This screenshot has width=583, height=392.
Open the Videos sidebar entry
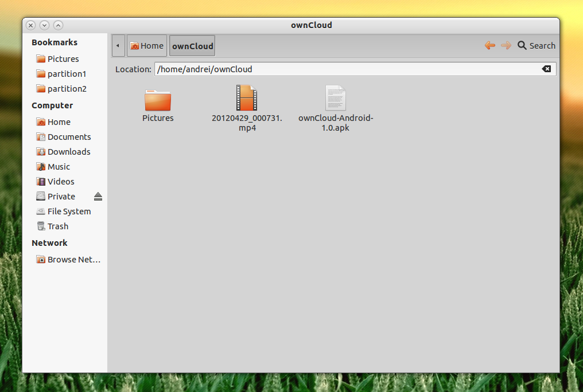pos(61,181)
